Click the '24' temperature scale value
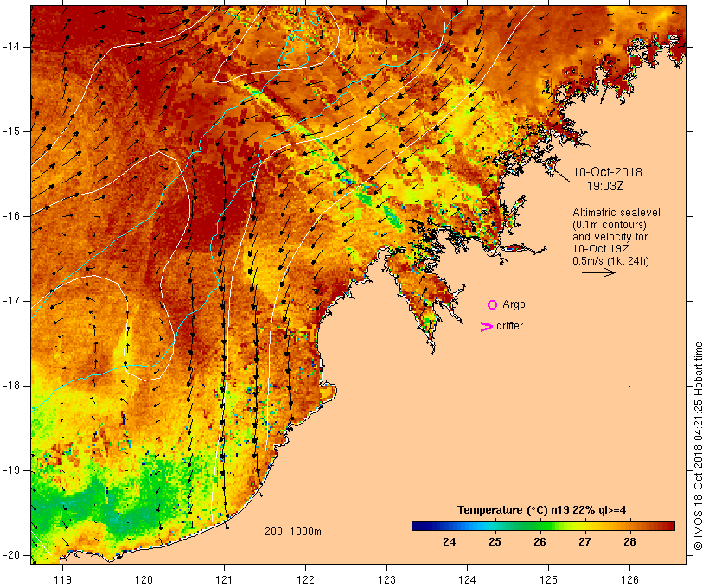 pos(449,542)
